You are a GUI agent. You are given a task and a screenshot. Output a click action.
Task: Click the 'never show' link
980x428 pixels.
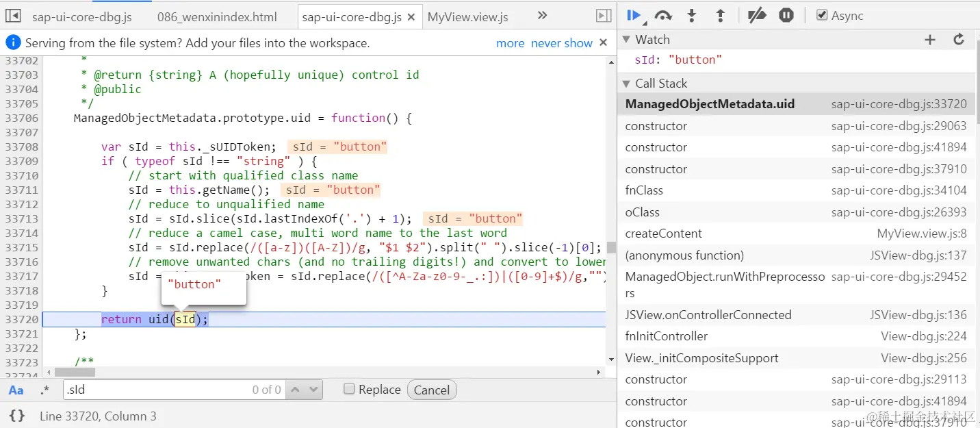[562, 43]
